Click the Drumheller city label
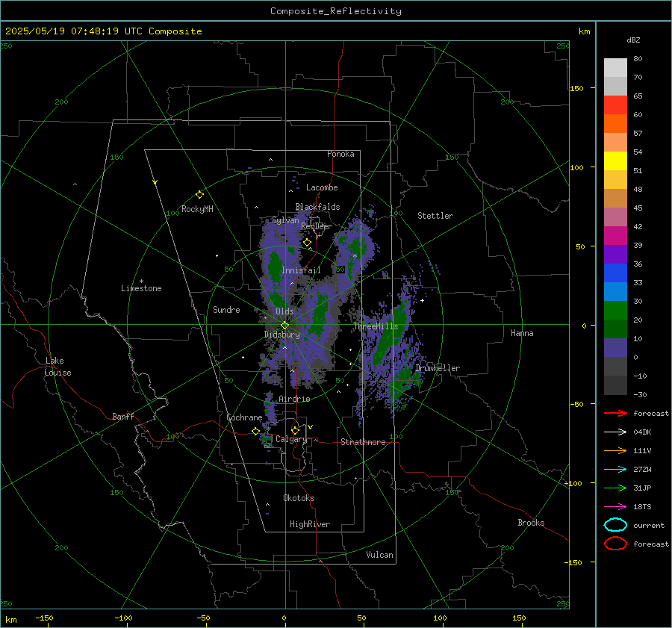Viewport: 672px width, 628px height. coord(438,368)
